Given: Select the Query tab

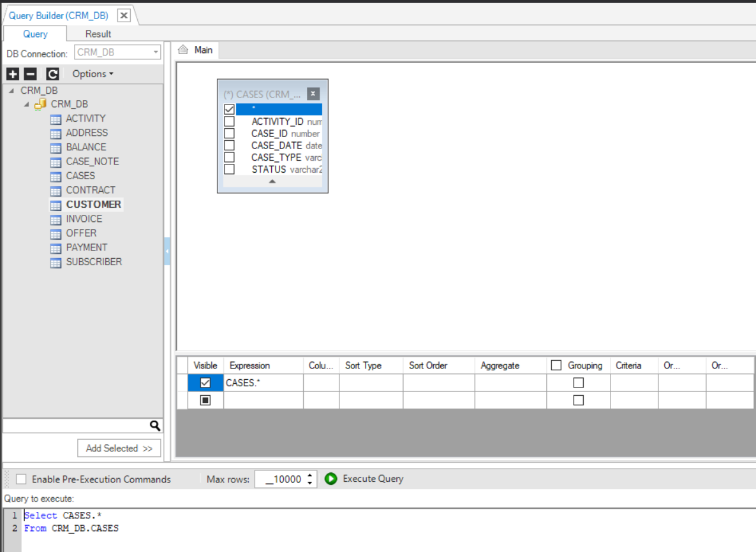Looking at the screenshot, I should 35,34.
